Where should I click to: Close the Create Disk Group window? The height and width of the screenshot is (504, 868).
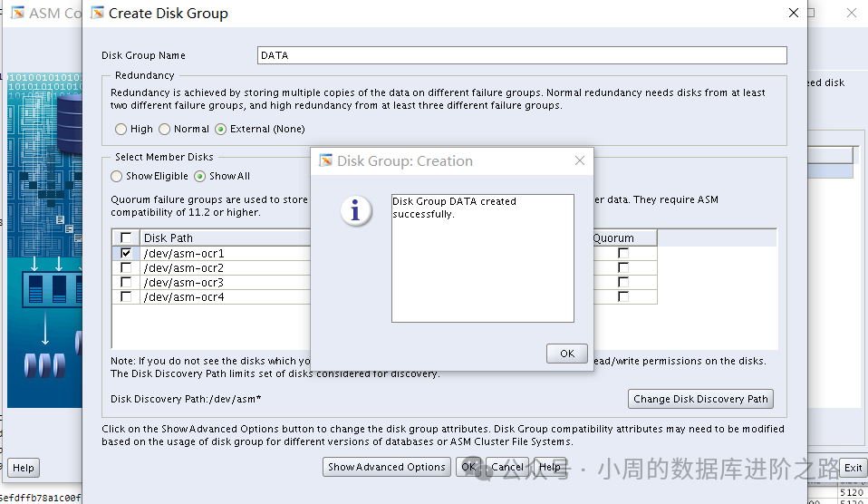point(794,14)
